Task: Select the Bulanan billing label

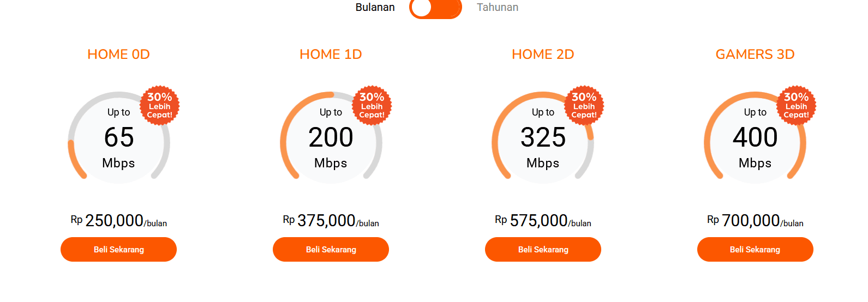Action: [375, 7]
